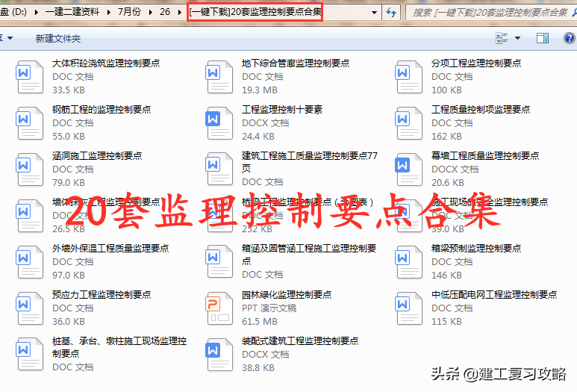Screen dimensions: 577x392
Task: Click the refresh icon beside address bar
Action: [392, 13]
